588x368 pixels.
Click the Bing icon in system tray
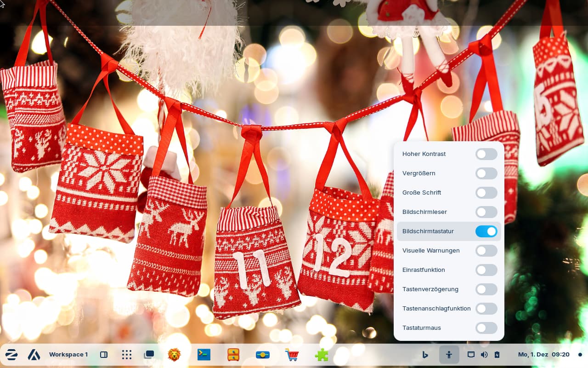pyautogui.click(x=425, y=355)
